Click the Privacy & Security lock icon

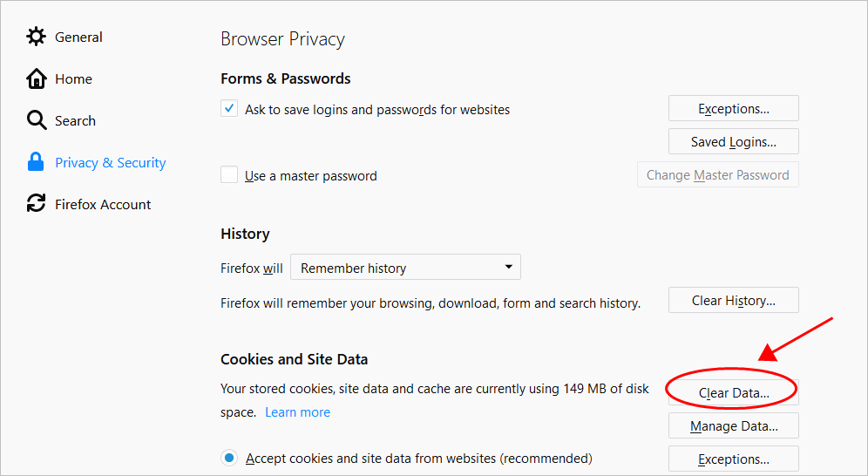(x=36, y=161)
